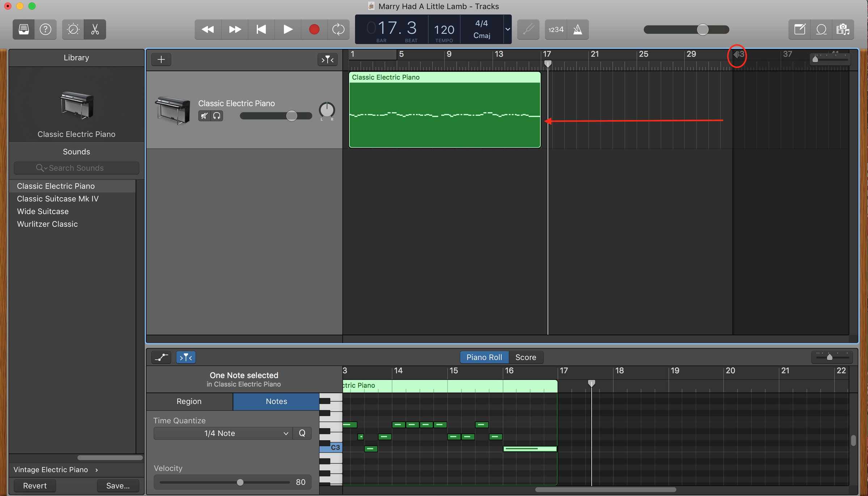Screen dimensions: 868x496
Task: Expand the Vintage Electric Piano path chevron
Action: (97, 470)
